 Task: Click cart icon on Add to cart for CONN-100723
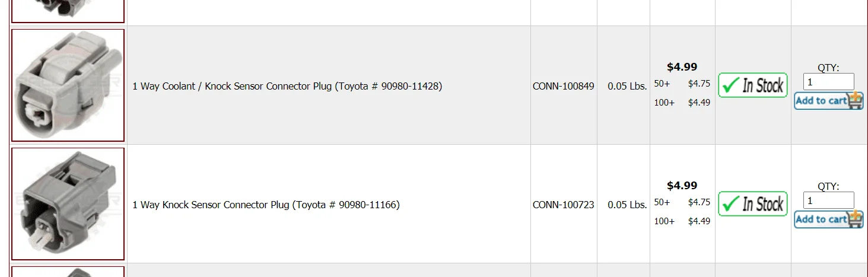click(x=856, y=219)
